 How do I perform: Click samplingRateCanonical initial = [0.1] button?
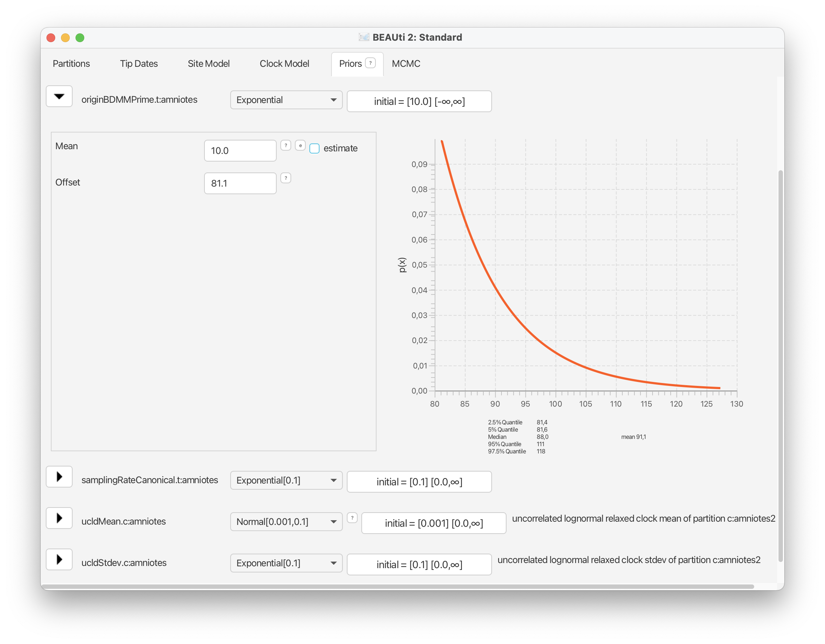pos(419,482)
